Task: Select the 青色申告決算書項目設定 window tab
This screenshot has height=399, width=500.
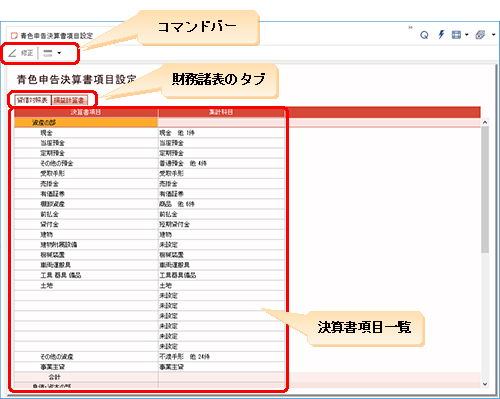Action: coord(52,36)
